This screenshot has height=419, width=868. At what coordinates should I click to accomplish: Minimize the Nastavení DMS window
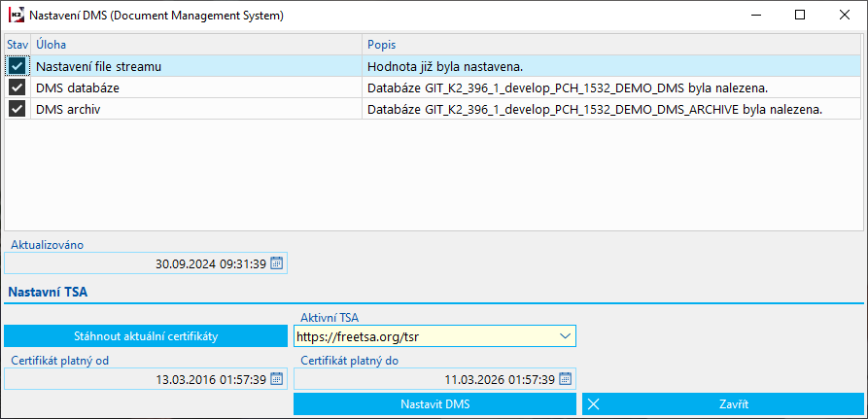point(755,16)
